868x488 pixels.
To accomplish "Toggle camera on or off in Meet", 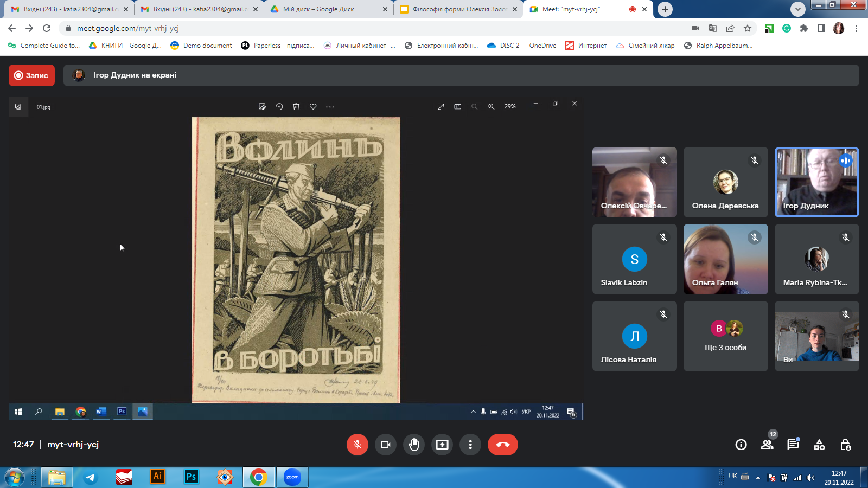I will 386,445.
